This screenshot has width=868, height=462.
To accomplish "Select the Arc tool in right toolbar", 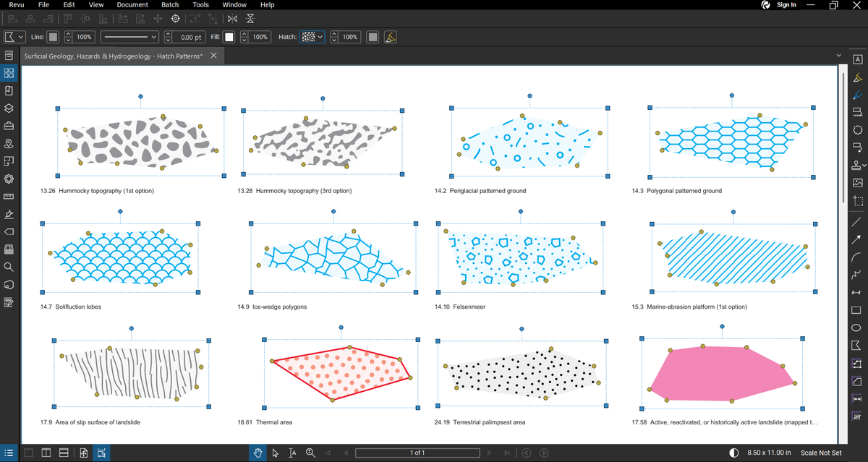I will click(857, 257).
